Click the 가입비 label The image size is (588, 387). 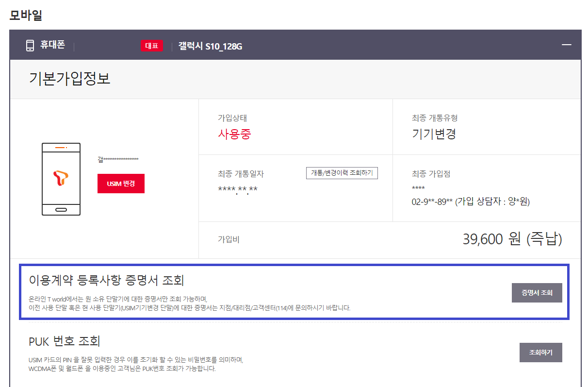click(x=229, y=239)
